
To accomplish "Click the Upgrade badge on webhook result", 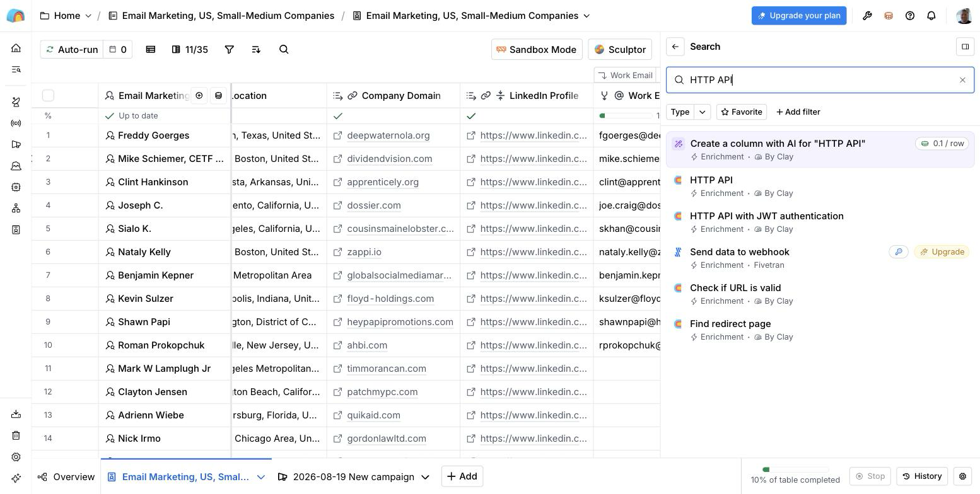I will (942, 252).
